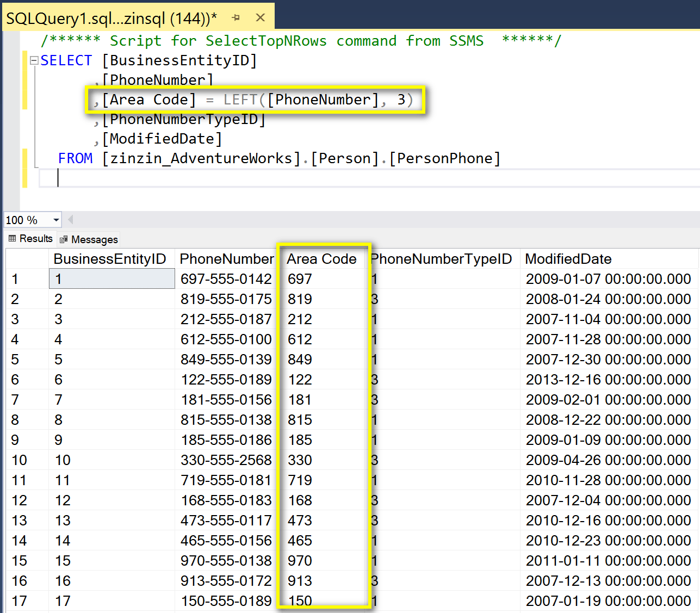The height and width of the screenshot is (613, 700).
Task: Click date cell 2009-01-07 00:00:00.000
Action: click(609, 279)
